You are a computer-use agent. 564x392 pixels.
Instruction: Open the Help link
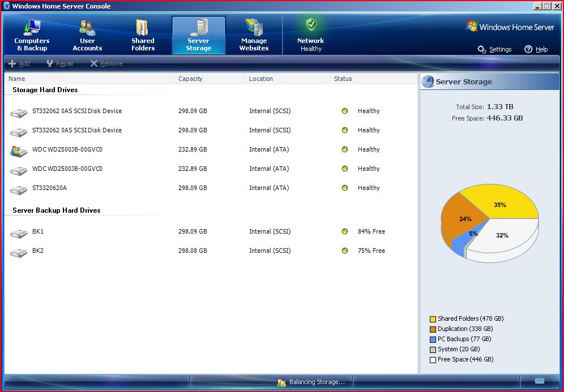[536, 49]
